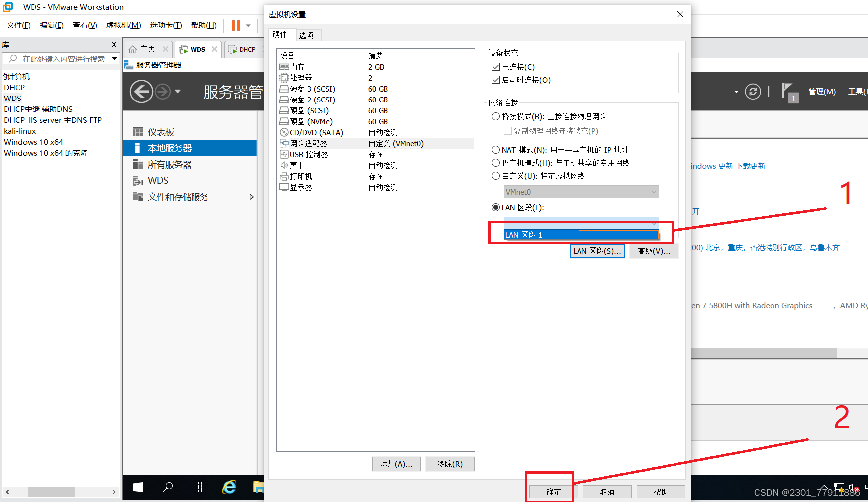Select the Memory (内存) device icon
The width and height of the screenshot is (868, 502).
(284, 67)
